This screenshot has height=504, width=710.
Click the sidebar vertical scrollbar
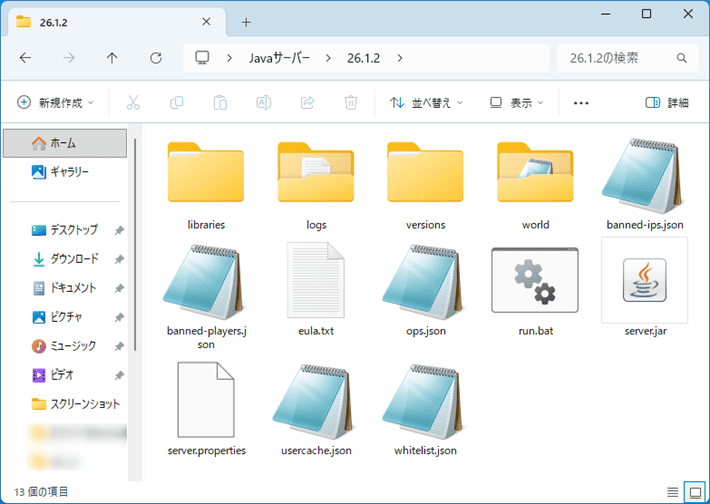click(x=135, y=245)
